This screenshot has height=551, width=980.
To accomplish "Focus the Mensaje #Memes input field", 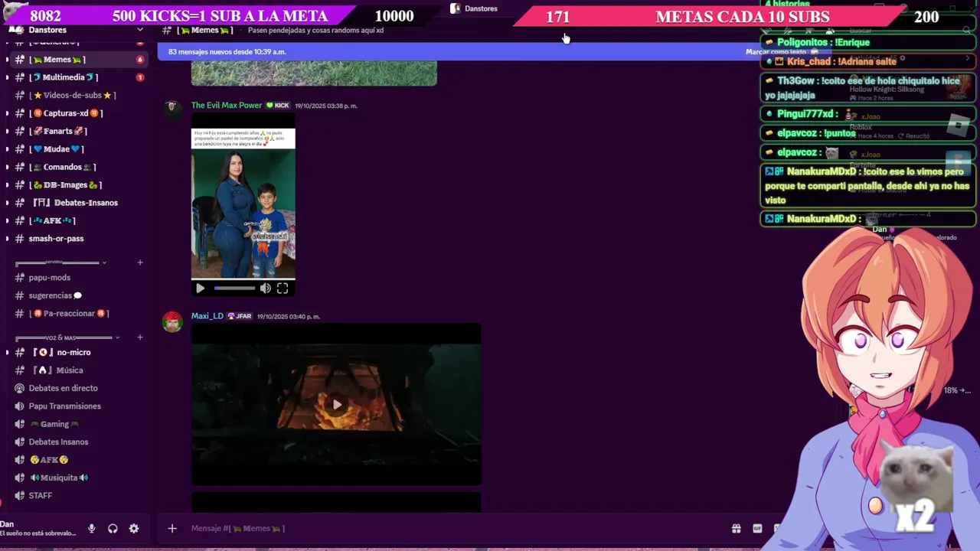I will [x=452, y=528].
